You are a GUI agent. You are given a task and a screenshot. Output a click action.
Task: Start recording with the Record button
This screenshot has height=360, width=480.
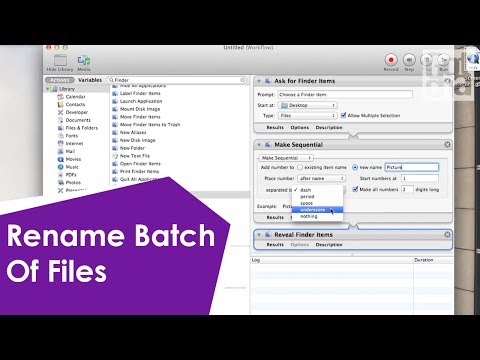tap(391, 60)
